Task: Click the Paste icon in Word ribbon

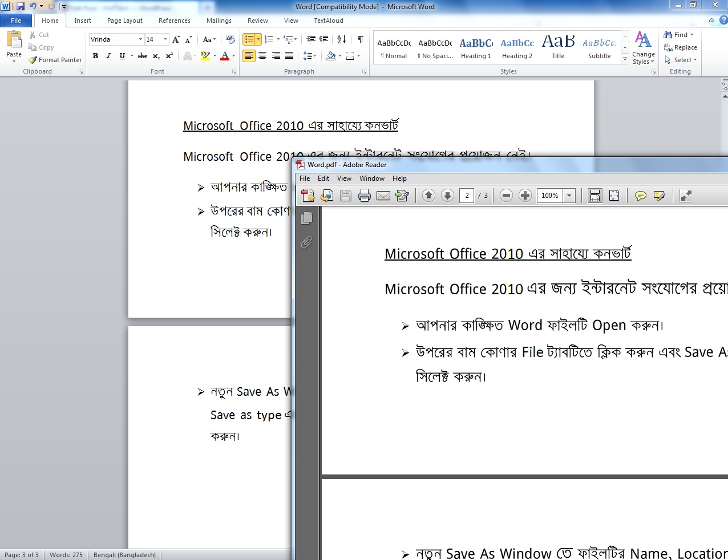Action: 14,40
